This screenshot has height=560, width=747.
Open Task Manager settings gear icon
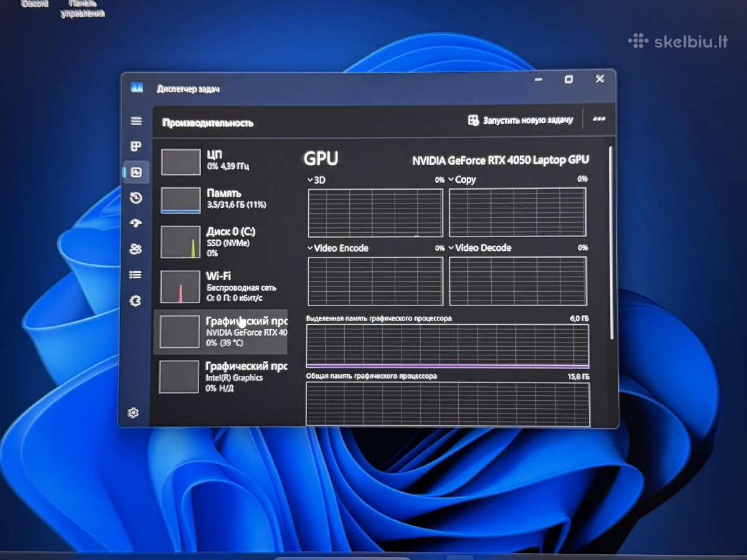[133, 413]
